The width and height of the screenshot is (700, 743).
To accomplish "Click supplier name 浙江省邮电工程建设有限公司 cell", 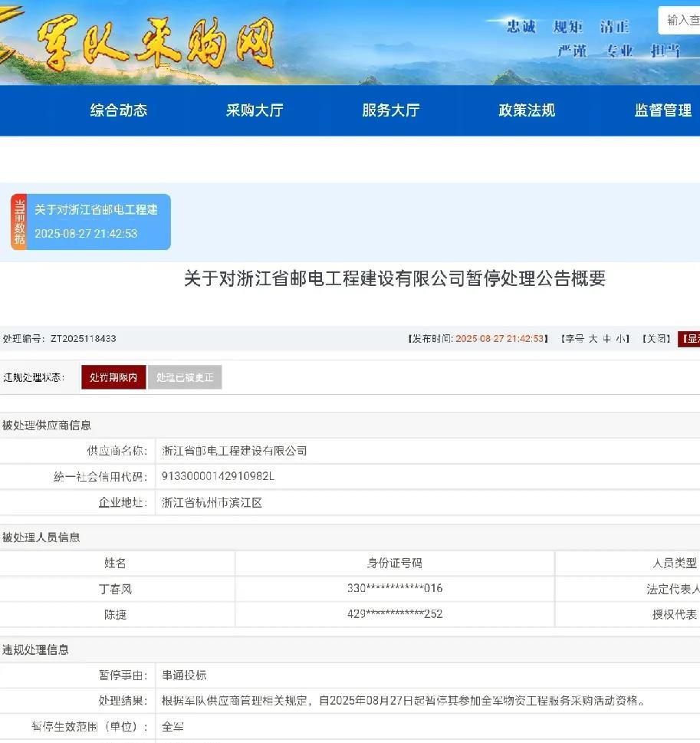I will 234,451.
